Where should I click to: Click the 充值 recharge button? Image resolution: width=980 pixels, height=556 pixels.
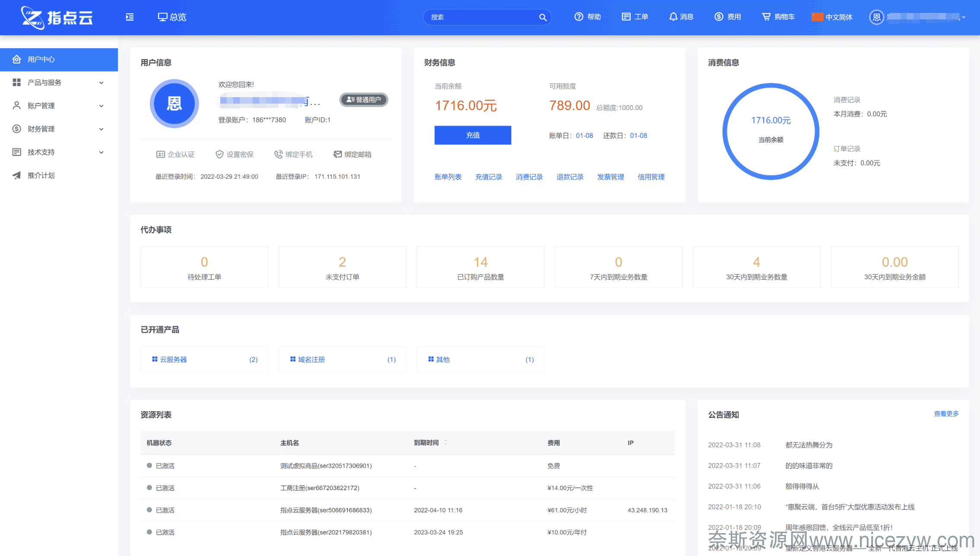[x=473, y=135]
